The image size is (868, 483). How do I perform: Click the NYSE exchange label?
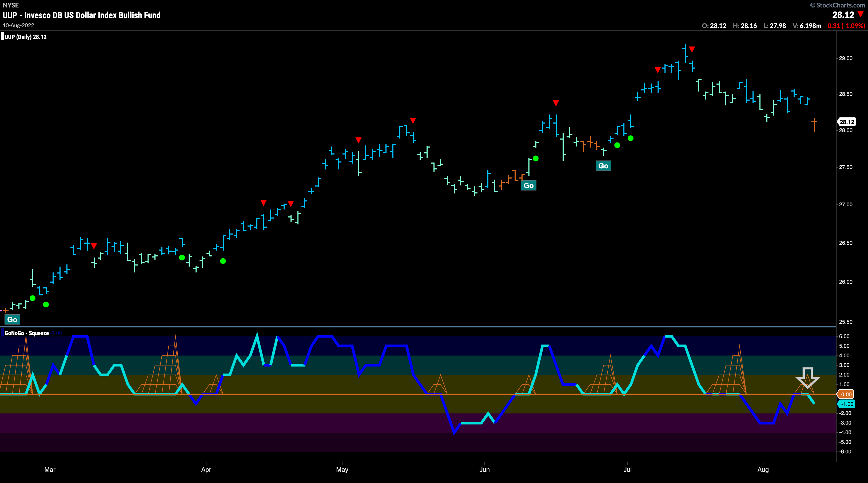pyautogui.click(x=10, y=5)
